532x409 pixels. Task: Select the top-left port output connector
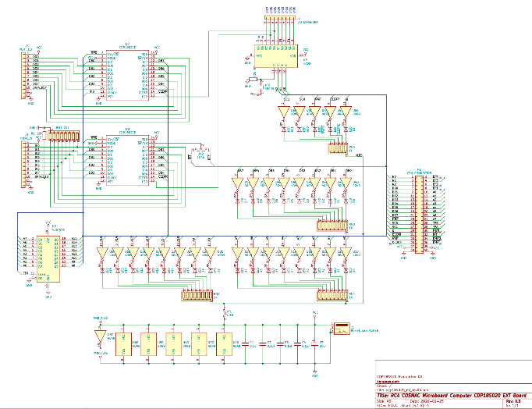coord(24,76)
